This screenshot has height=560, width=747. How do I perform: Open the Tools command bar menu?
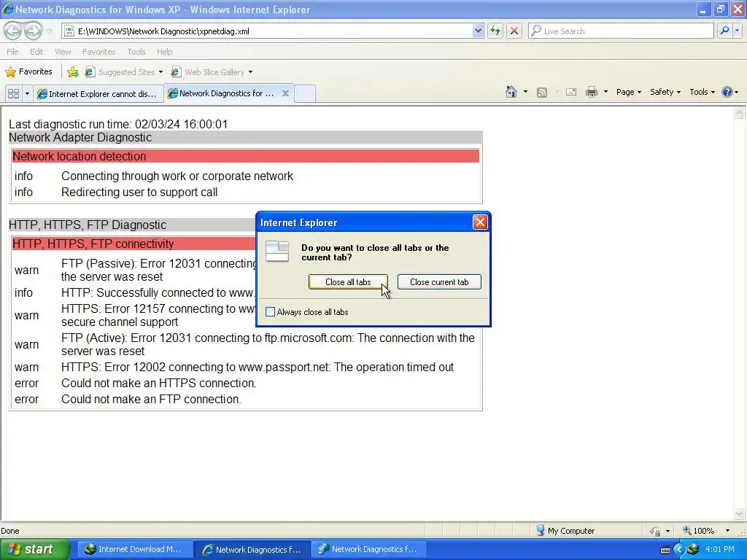(x=703, y=92)
